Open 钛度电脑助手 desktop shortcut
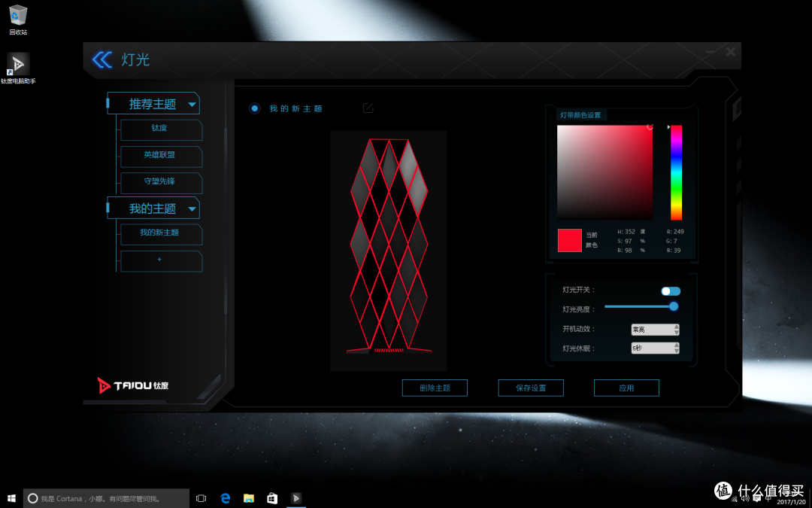Screen dimensions: 812x508 point(18,68)
